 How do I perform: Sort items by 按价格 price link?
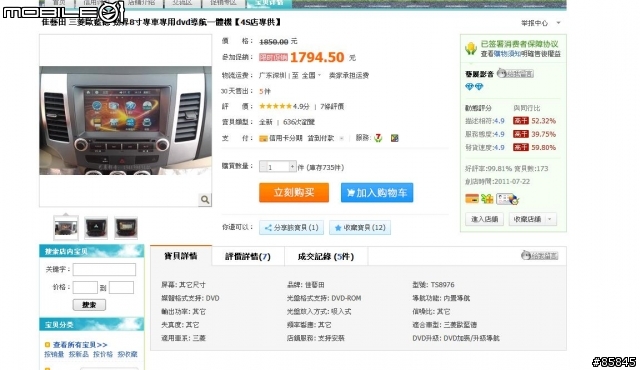[103, 354]
